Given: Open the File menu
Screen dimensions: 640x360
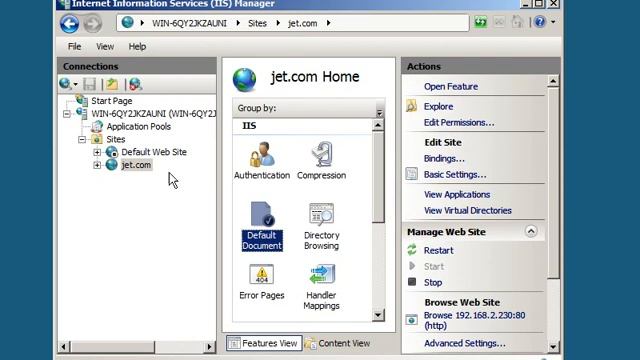Looking at the screenshot, I should (x=74, y=47).
